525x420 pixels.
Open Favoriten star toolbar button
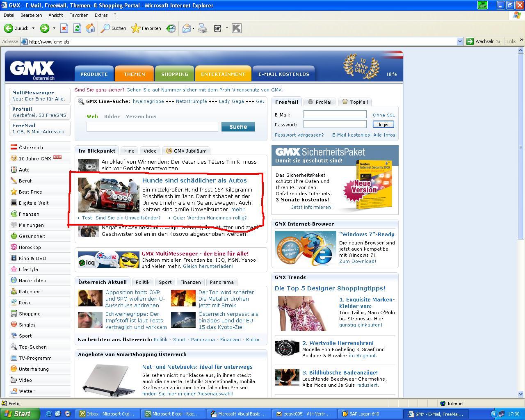146,28
